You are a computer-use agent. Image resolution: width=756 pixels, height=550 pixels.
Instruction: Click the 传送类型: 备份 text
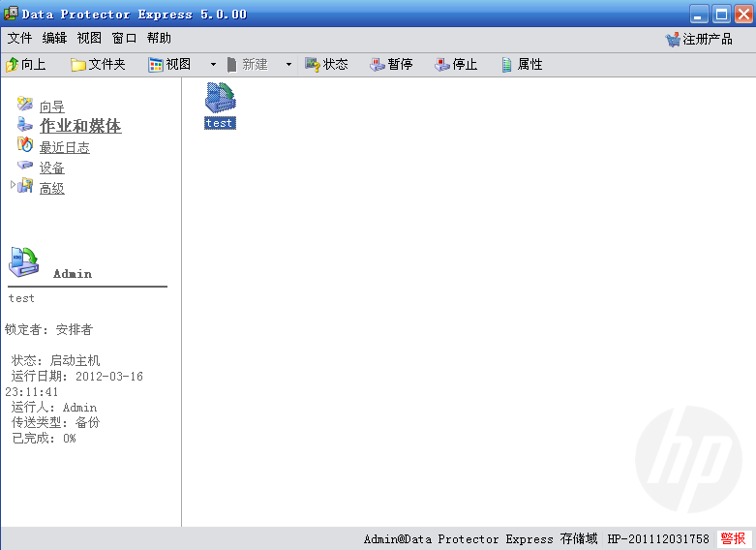point(56,422)
